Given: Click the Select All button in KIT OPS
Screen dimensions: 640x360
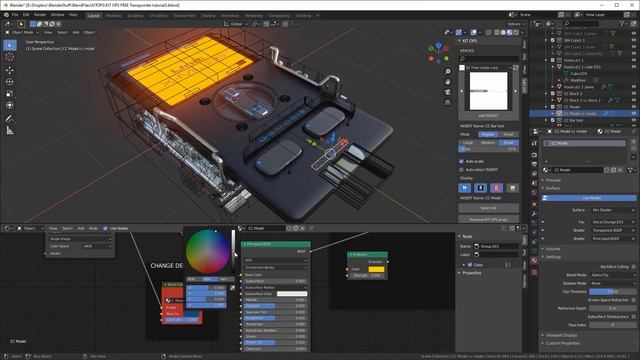Looking at the screenshot, I should click(489, 208).
